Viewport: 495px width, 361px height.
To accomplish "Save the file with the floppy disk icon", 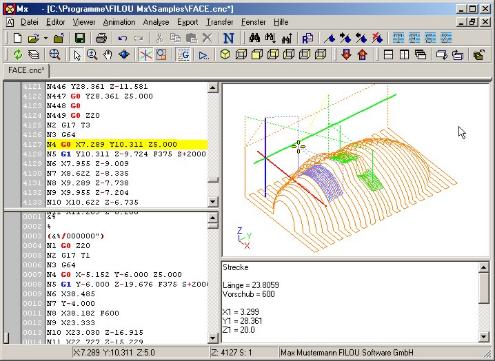I will [79, 38].
